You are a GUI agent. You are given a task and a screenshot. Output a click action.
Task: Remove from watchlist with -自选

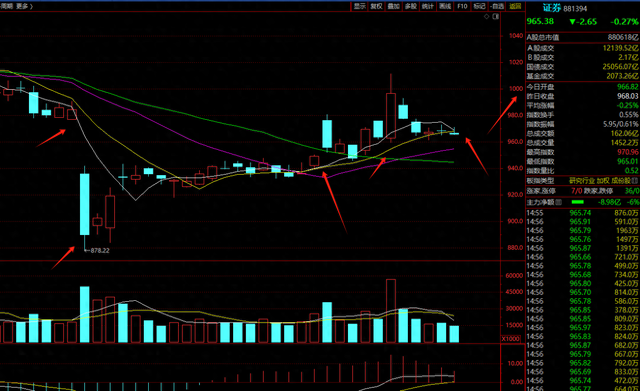tap(497, 6)
